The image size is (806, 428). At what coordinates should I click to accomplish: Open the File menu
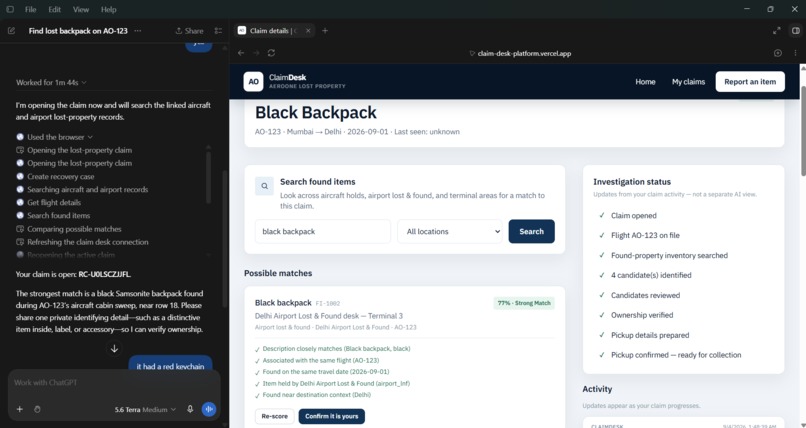(x=31, y=9)
